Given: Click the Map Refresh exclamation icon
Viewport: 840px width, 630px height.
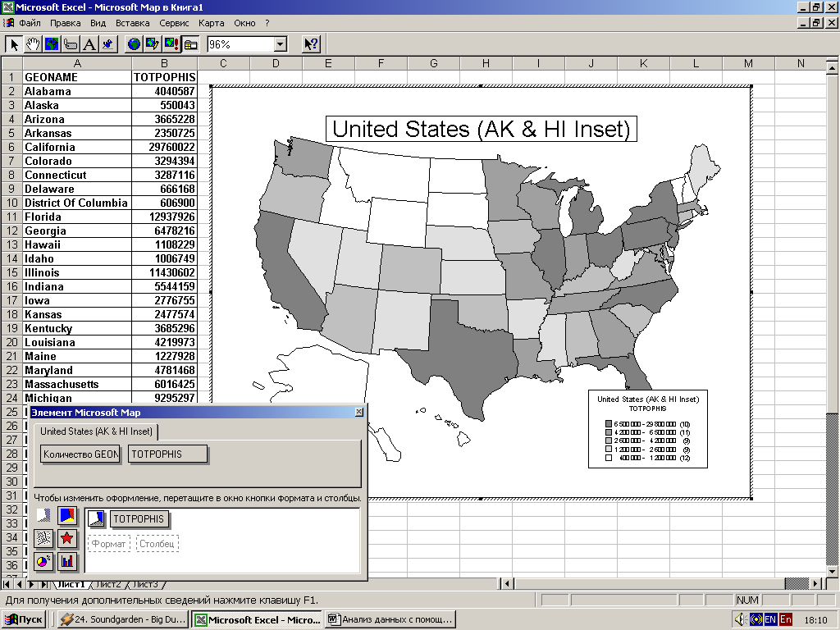Looking at the screenshot, I should point(171,44).
